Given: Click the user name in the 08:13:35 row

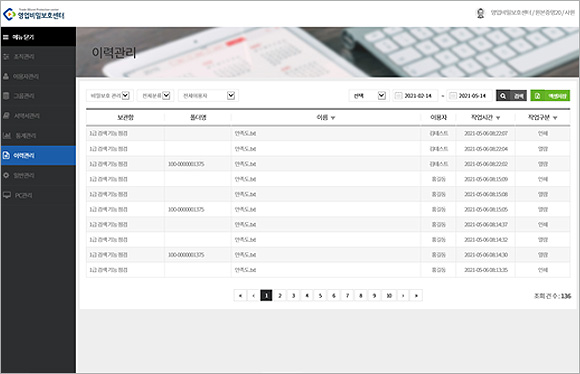Looking at the screenshot, I should coord(438,270).
